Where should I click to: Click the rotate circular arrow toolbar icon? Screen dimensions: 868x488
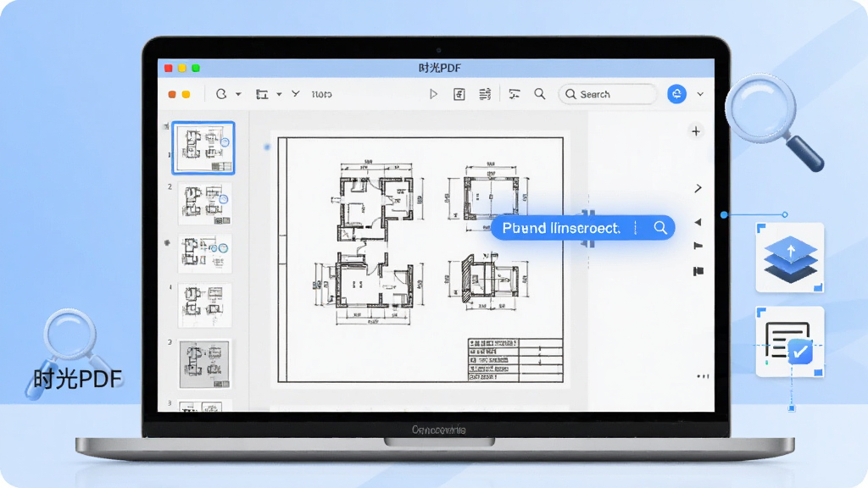(x=221, y=94)
